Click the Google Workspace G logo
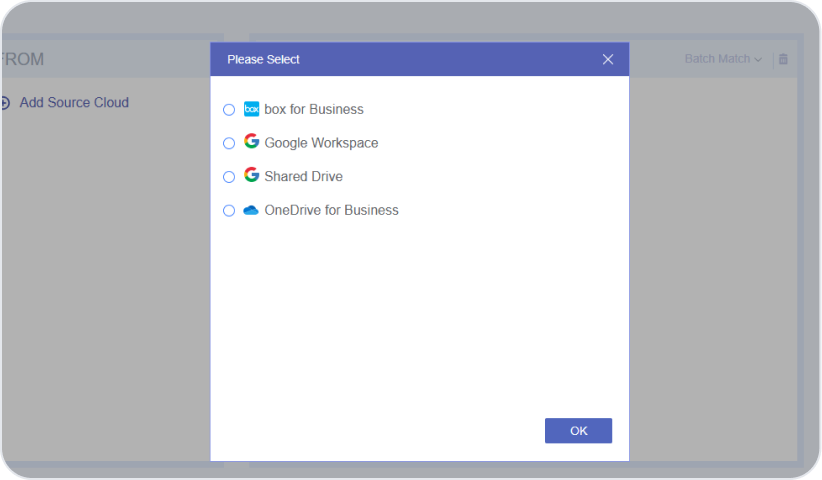Image resolution: width=822 pixels, height=480 pixels. coord(252,141)
